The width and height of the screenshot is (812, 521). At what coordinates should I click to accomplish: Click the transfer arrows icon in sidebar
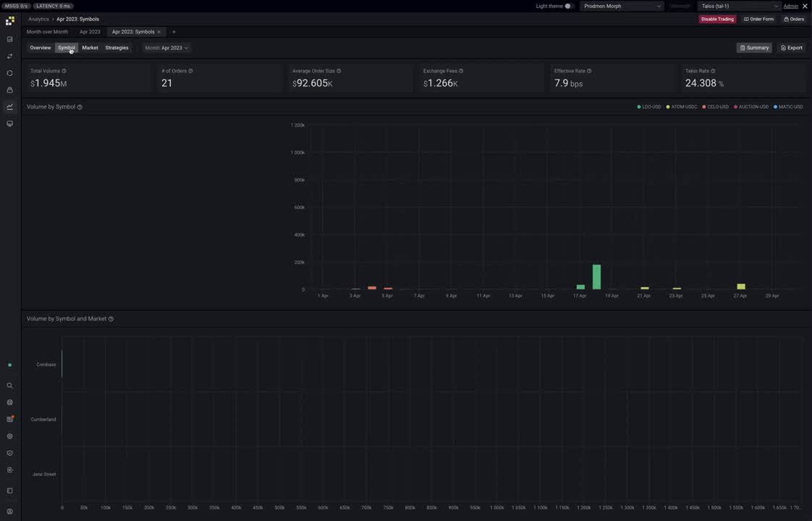coord(9,56)
